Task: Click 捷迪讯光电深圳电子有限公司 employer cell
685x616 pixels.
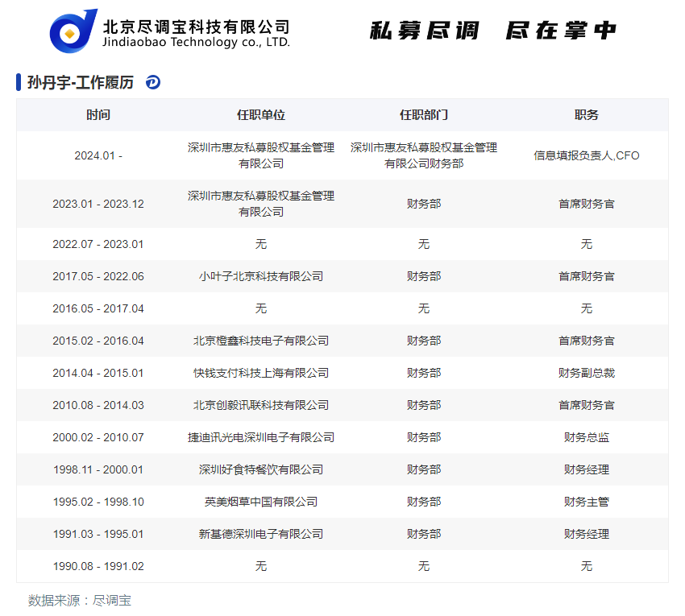Action: (x=261, y=437)
